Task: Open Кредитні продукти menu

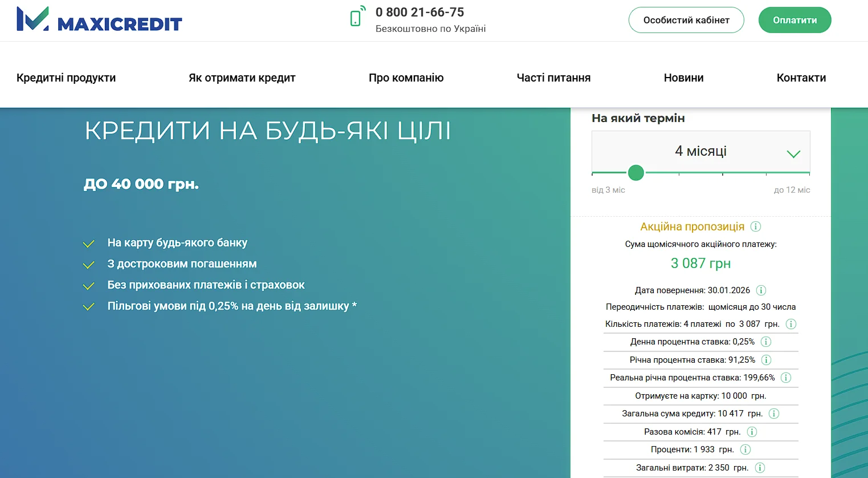Action: coord(66,78)
